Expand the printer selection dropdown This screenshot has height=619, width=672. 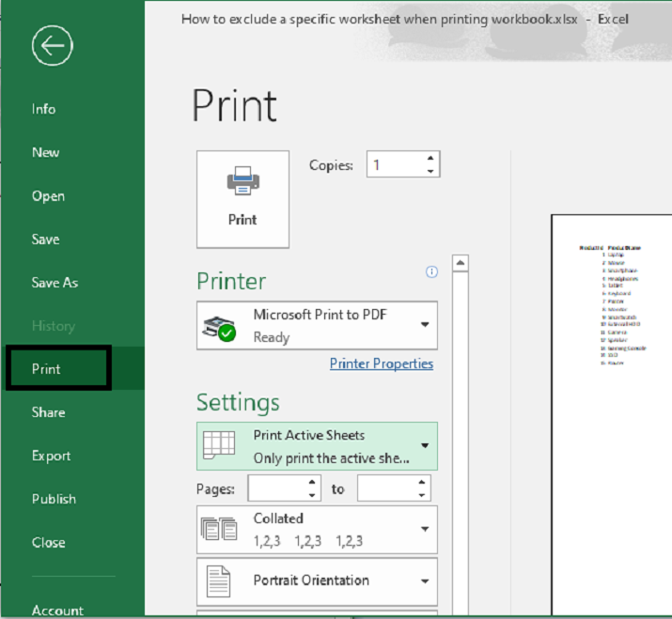click(x=425, y=325)
